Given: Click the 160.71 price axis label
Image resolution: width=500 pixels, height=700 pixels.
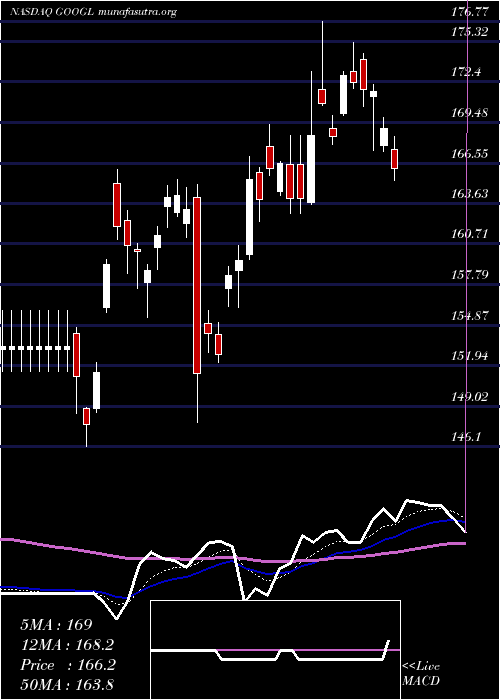Looking at the screenshot, I should click(x=468, y=234).
